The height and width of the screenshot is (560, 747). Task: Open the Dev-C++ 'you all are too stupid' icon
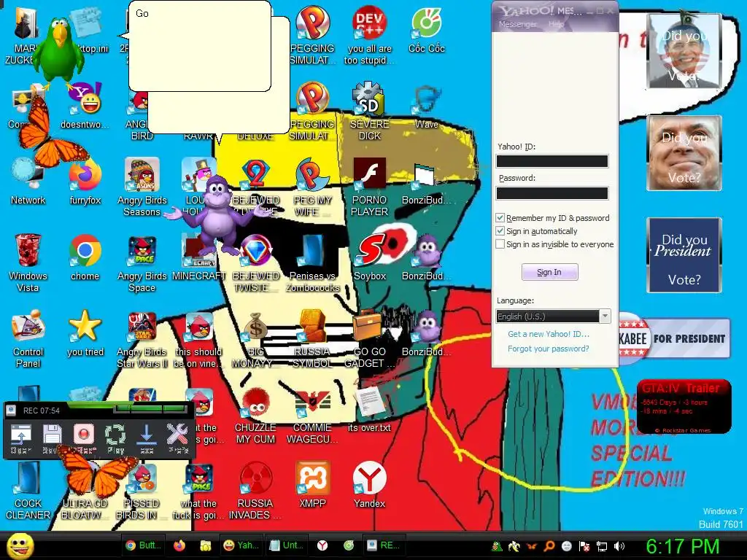(x=369, y=34)
